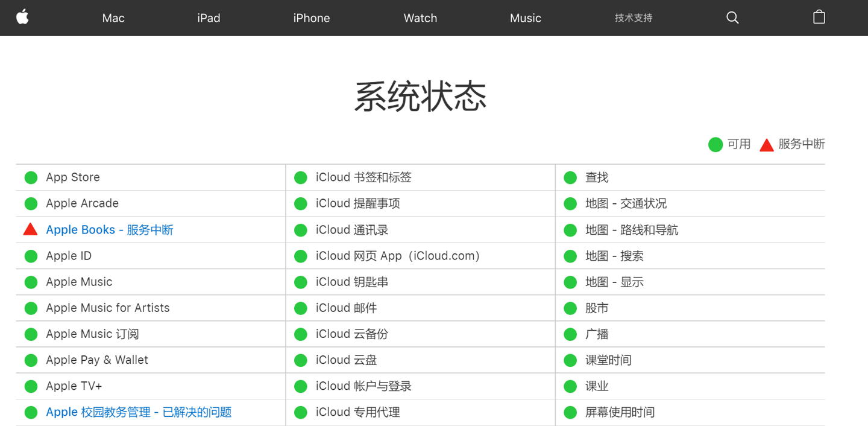Open Apple 校园教务管理 - 已解决的问题 link

139,412
